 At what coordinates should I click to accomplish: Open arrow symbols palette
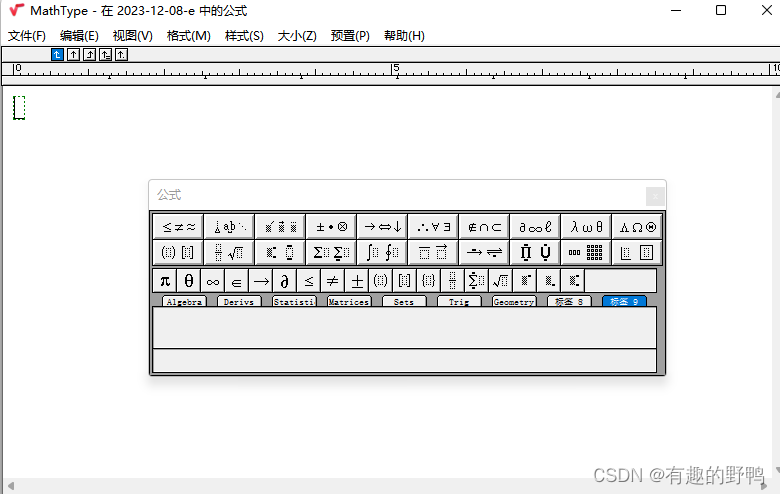tap(382, 227)
